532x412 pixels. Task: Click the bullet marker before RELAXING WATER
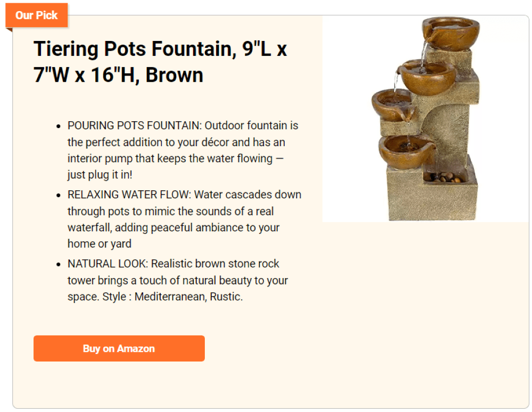point(59,195)
